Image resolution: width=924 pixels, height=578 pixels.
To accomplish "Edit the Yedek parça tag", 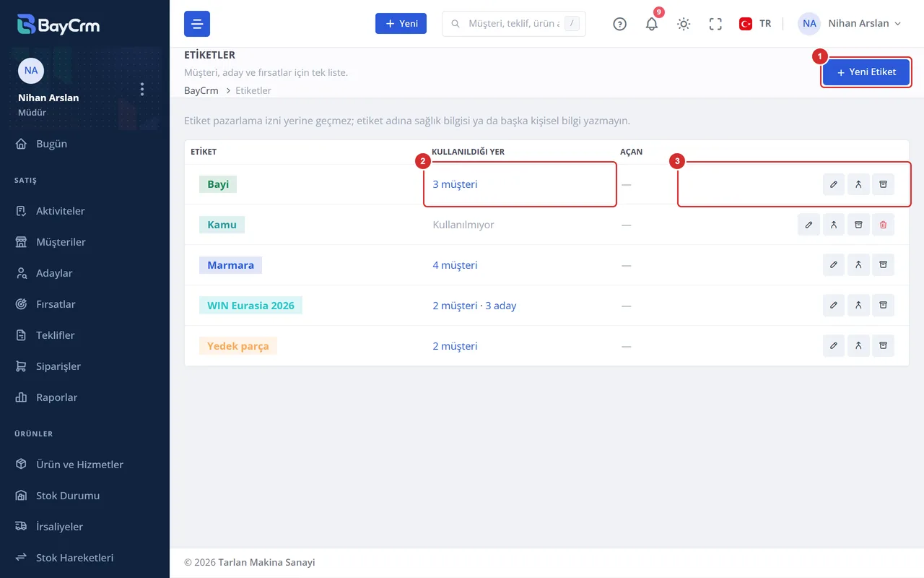I will coord(834,346).
